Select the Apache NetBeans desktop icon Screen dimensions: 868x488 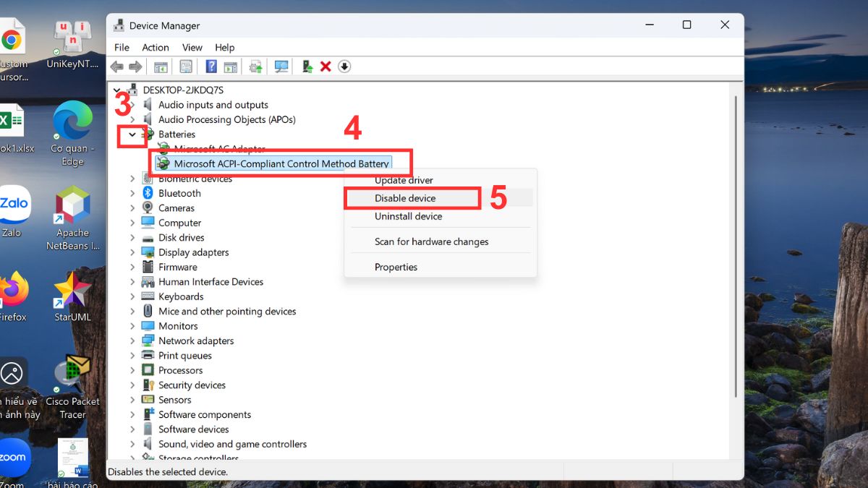72,218
